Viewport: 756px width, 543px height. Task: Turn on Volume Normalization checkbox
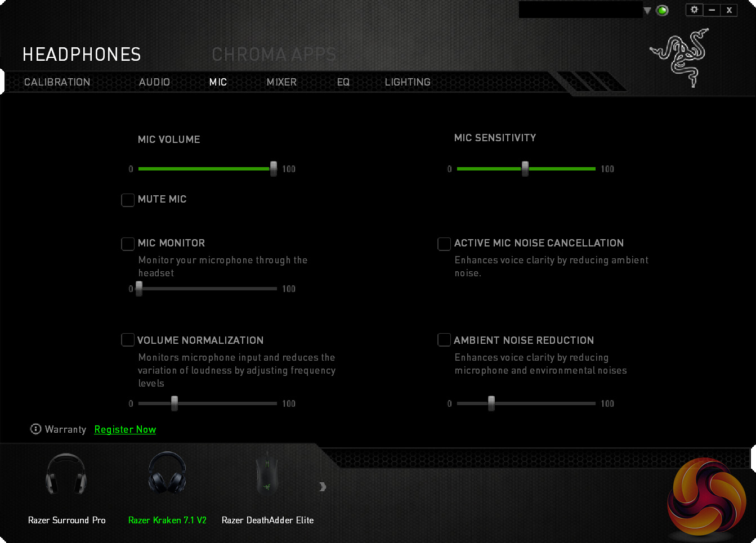(x=128, y=340)
